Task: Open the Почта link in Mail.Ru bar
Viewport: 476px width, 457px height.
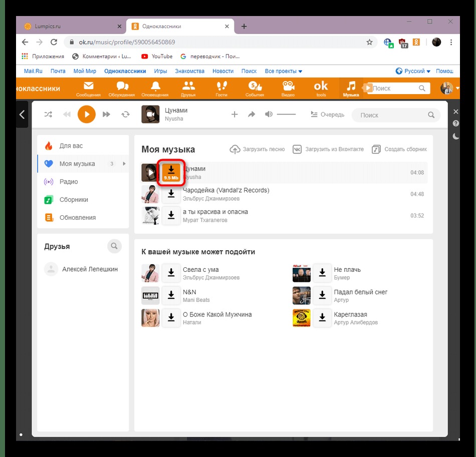Action: (x=58, y=71)
